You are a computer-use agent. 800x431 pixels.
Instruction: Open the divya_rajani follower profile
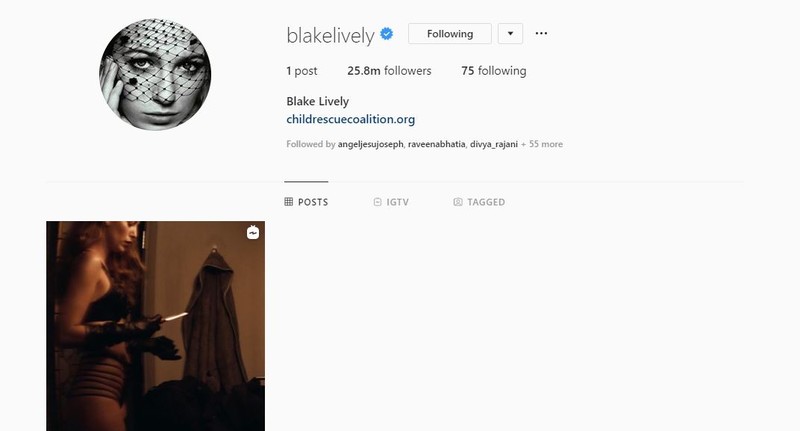pyautogui.click(x=494, y=144)
